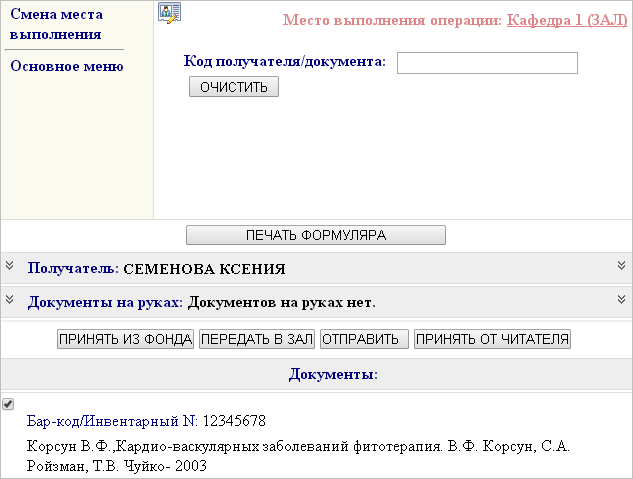The width and height of the screenshot is (633, 479).
Task: Click the Код получателя/документа: label
Action: pyautogui.click(x=285, y=61)
